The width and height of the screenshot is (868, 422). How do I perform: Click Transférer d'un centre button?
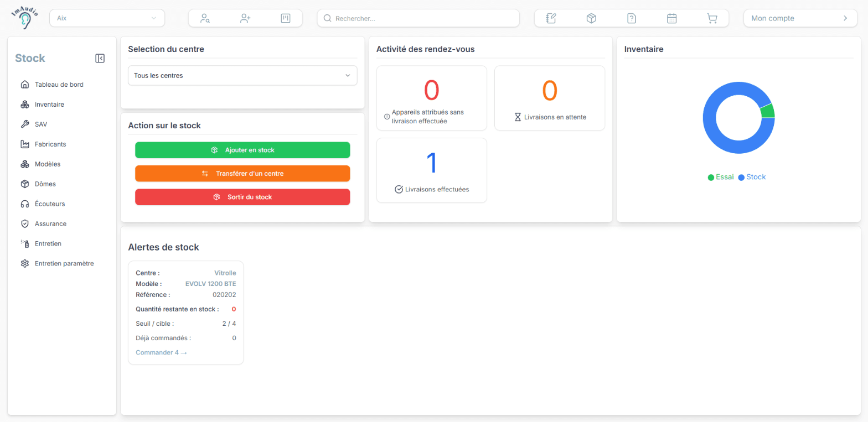click(242, 174)
